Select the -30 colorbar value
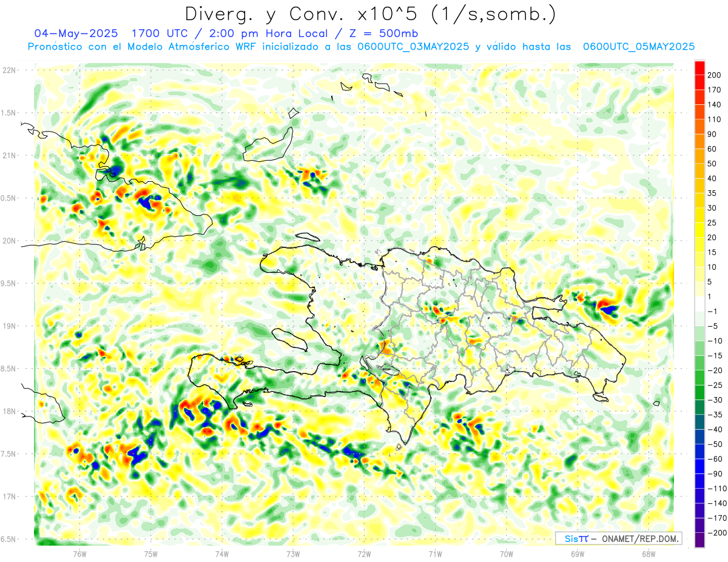728x562 pixels. (715, 400)
